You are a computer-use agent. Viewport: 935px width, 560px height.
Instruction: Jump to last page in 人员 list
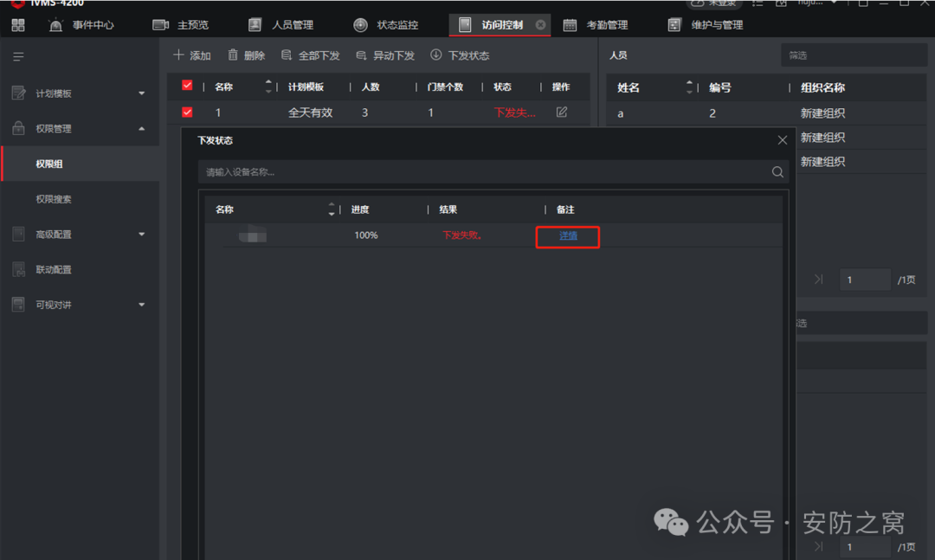(x=819, y=279)
